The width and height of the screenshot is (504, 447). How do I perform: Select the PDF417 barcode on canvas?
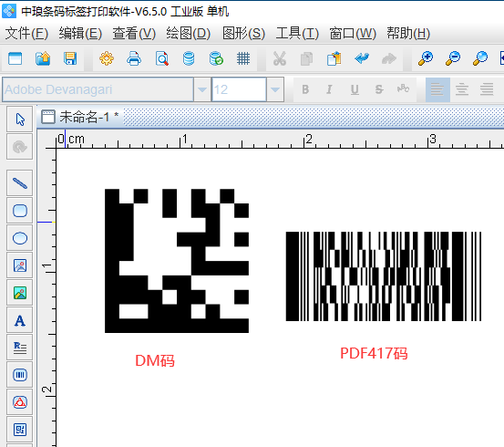[x=384, y=276]
